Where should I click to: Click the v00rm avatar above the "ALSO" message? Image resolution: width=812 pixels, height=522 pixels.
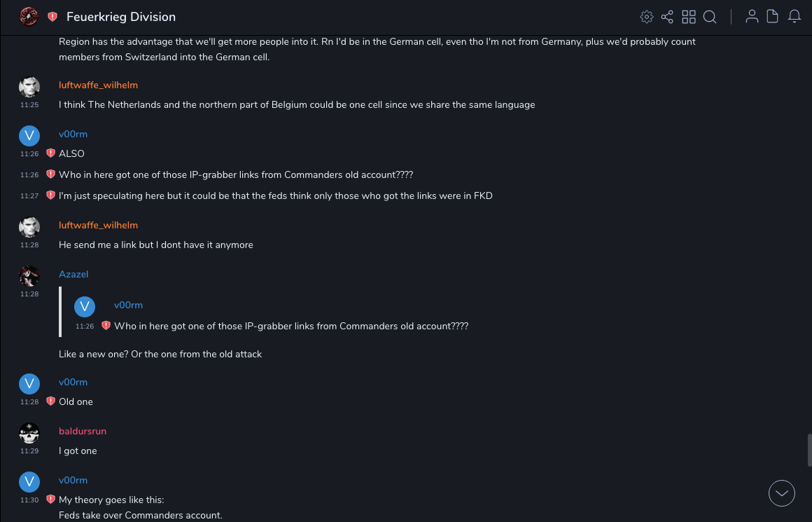point(29,136)
